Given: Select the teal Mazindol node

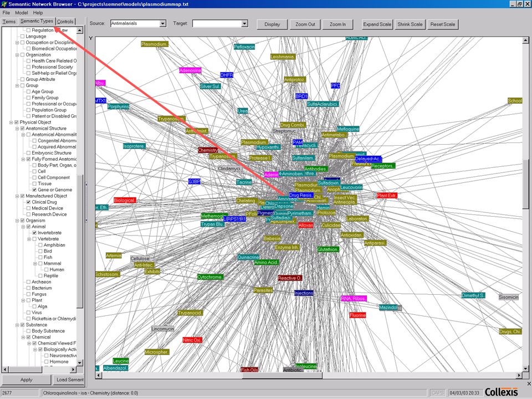Looking at the screenshot, I should point(388,308).
